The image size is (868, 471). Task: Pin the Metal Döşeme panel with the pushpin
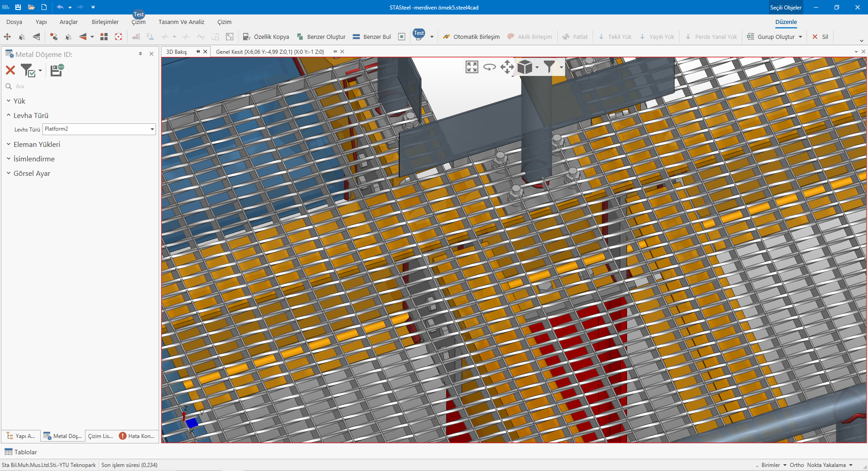pos(140,54)
